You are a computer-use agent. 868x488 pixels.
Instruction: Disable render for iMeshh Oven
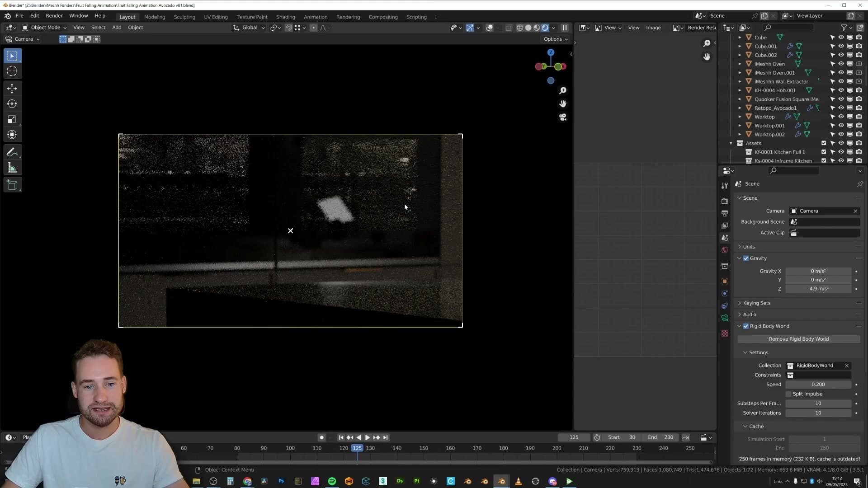tap(859, 64)
